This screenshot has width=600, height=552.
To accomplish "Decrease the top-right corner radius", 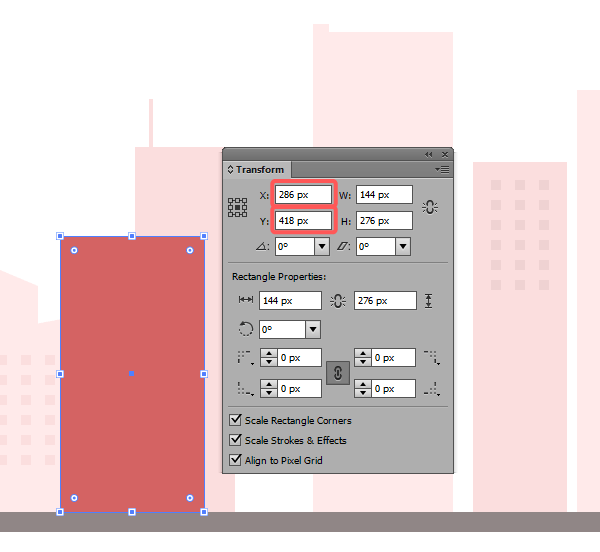I will coord(363,362).
